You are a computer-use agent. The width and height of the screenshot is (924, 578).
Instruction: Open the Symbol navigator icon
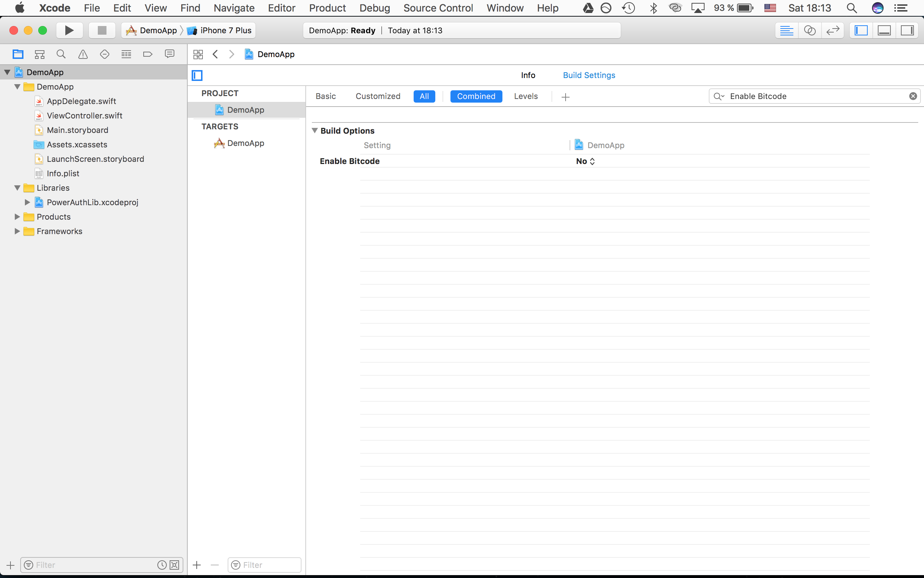(40, 54)
